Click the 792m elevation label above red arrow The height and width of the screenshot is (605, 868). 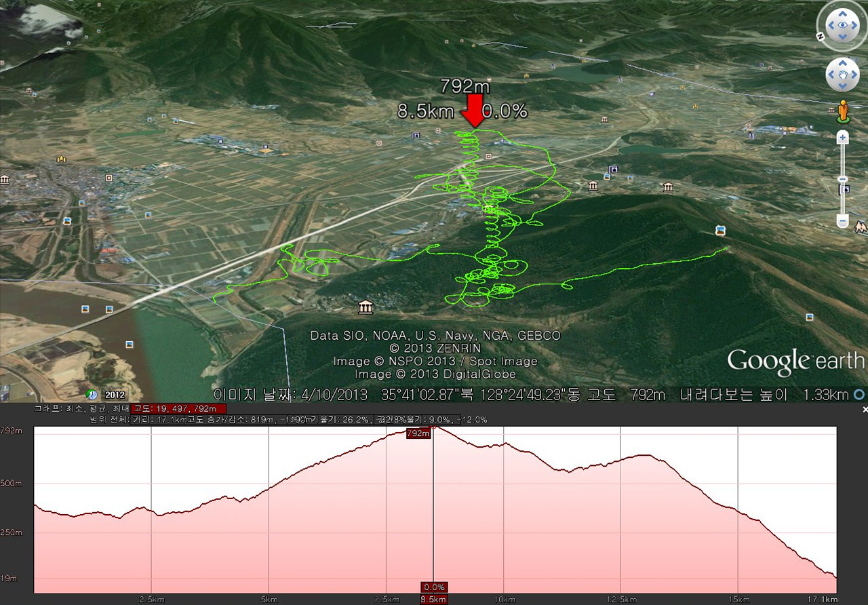point(465,87)
